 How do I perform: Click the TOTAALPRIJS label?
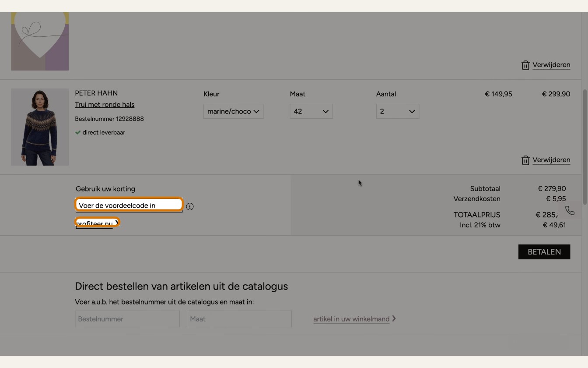(x=477, y=215)
